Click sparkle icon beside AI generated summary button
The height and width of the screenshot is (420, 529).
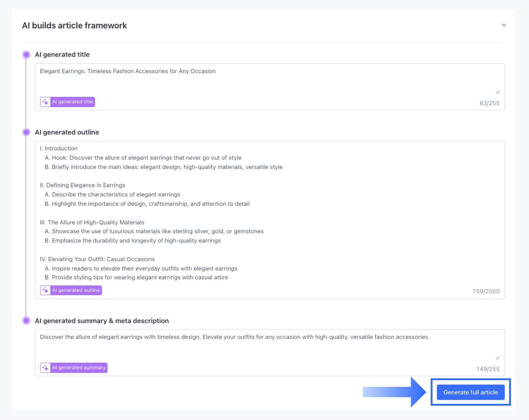click(x=45, y=368)
